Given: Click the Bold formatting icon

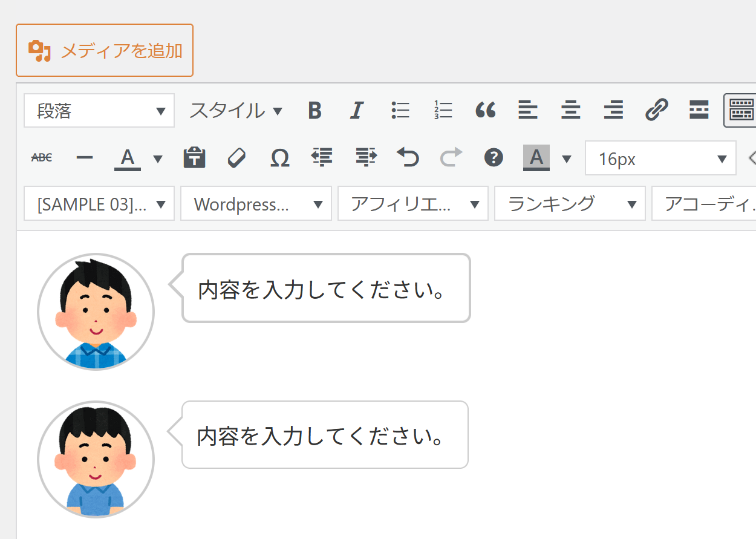Looking at the screenshot, I should (314, 111).
